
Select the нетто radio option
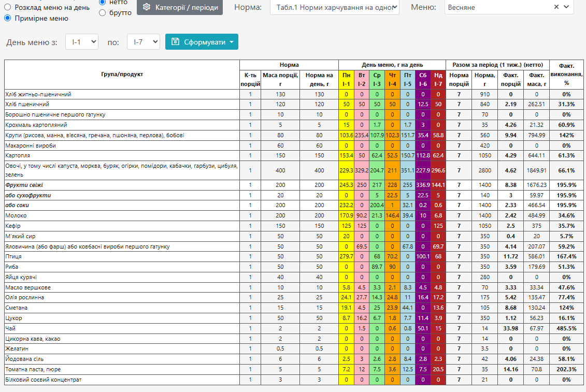point(103,2)
